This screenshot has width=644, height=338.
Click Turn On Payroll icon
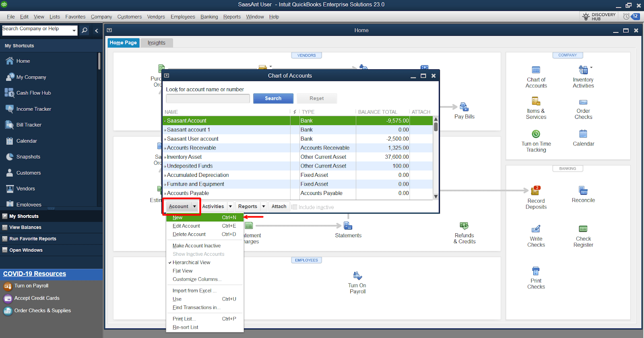click(357, 276)
